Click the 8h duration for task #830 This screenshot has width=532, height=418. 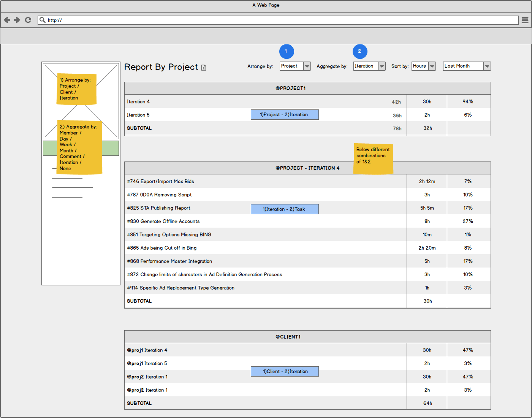427,221
